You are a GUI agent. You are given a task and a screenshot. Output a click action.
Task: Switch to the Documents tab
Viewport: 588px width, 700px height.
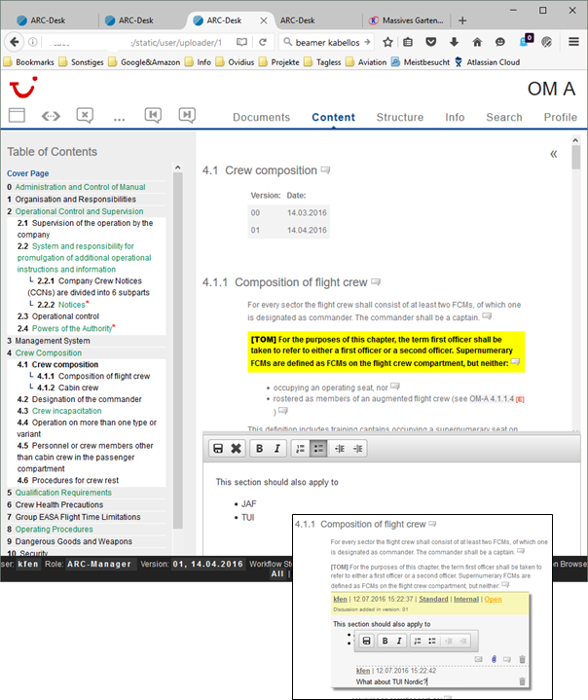[261, 117]
